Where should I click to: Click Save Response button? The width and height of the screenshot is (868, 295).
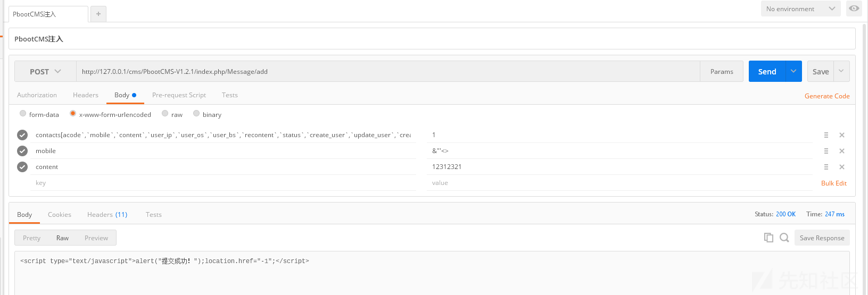tap(822, 238)
